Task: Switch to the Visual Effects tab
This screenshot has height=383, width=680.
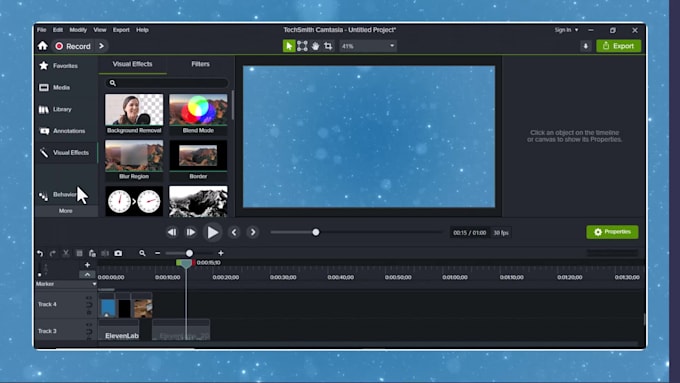Action: click(132, 64)
